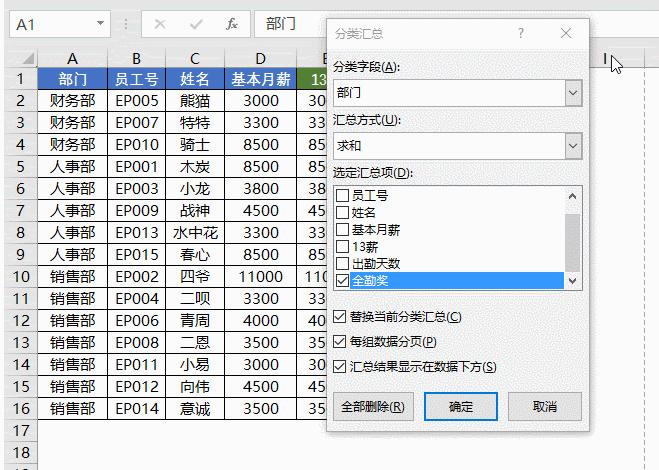Click cell EP010
This screenshot has width=659, height=470.
(137, 145)
